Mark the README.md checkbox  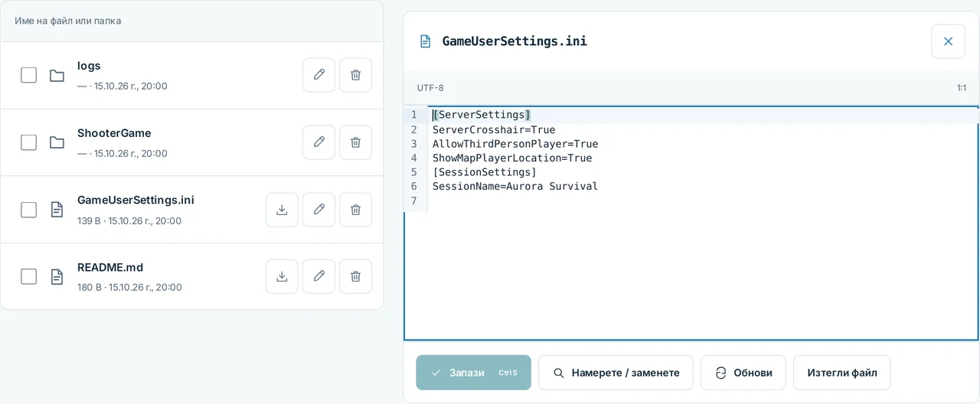28,276
